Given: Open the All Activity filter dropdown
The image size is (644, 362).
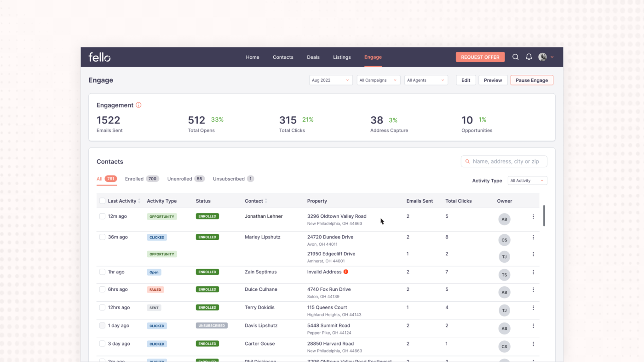Looking at the screenshot, I should tap(527, 180).
